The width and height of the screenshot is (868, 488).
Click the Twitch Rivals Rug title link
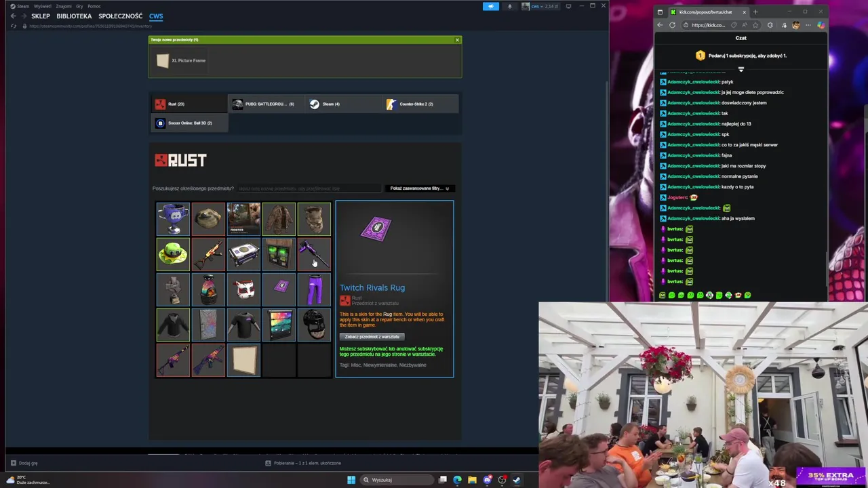point(372,287)
